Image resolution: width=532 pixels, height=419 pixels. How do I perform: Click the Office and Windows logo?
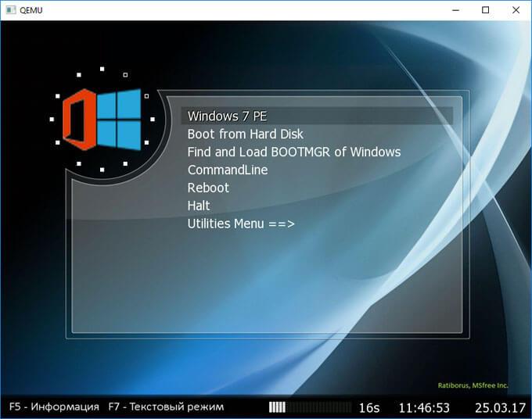click(102, 120)
